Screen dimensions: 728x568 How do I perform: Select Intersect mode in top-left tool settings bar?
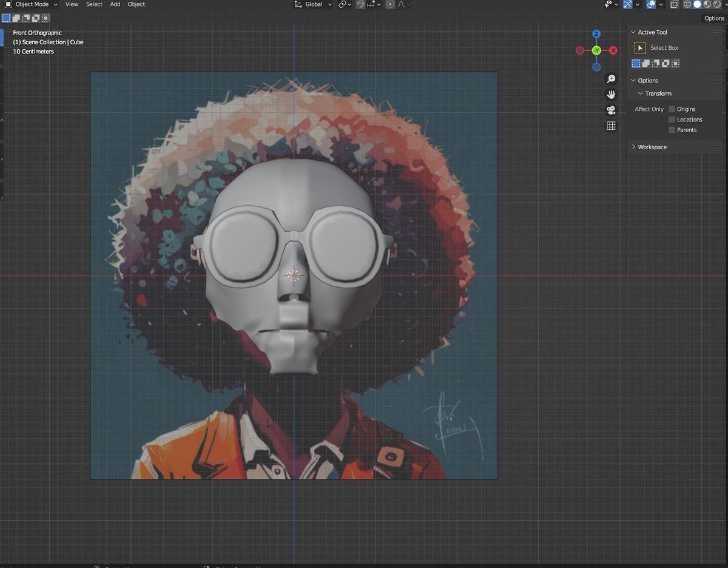pyautogui.click(x=45, y=18)
